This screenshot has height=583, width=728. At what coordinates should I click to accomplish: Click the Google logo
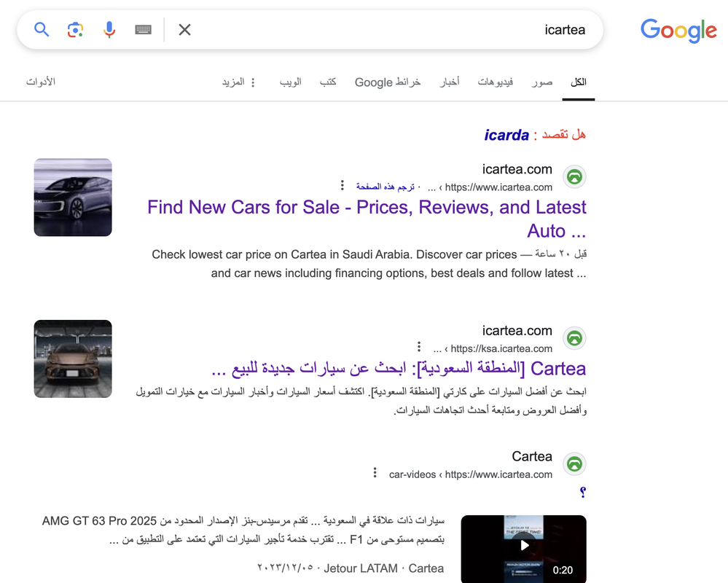click(678, 31)
